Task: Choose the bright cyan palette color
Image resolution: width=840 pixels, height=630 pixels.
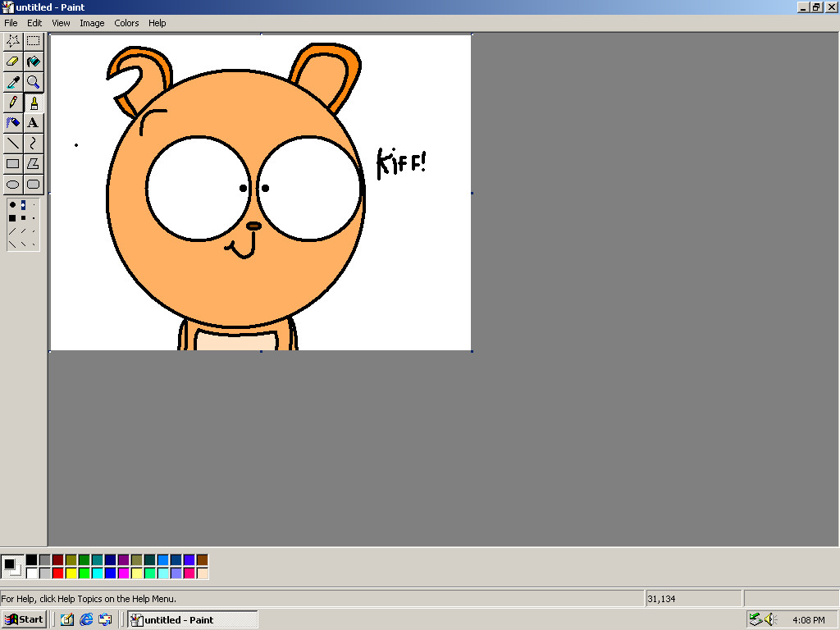Action: pos(97,573)
